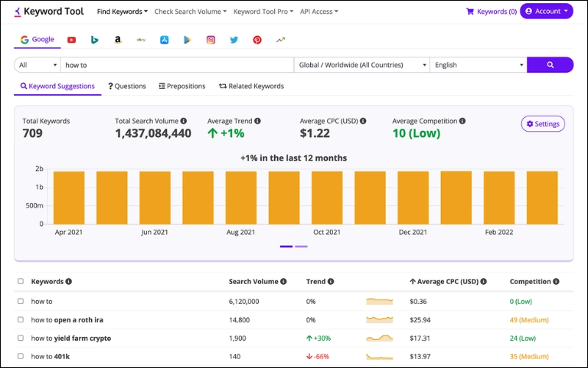Switch to the Prepositions tab
Image resolution: width=588 pixels, height=368 pixels.
pos(182,86)
